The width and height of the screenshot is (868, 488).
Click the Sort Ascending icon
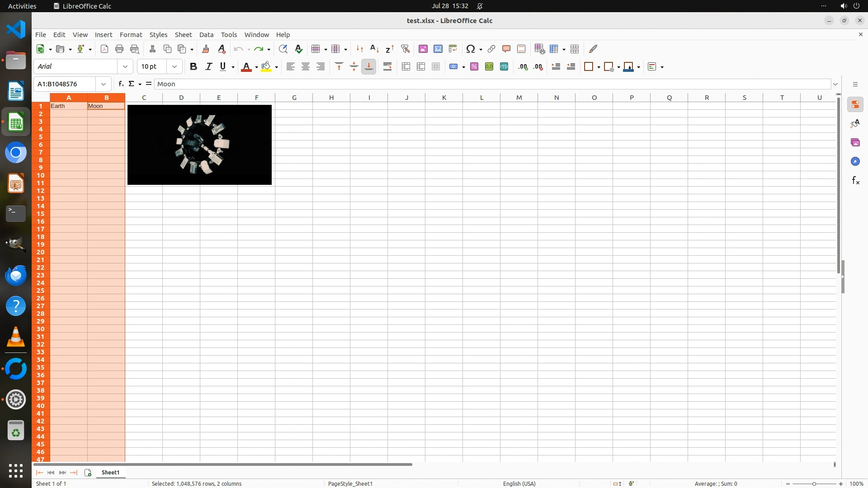pyautogui.click(x=374, y=49)
